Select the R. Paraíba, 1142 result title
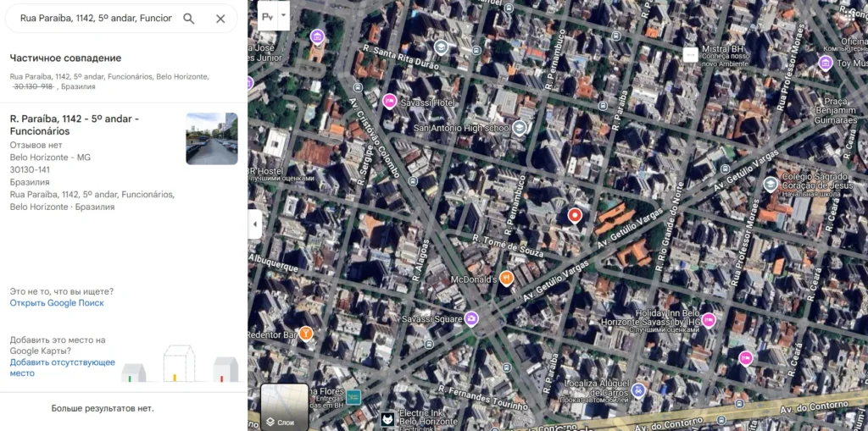Viewport: 868px width, 431px height. click(x=75, y=125)
